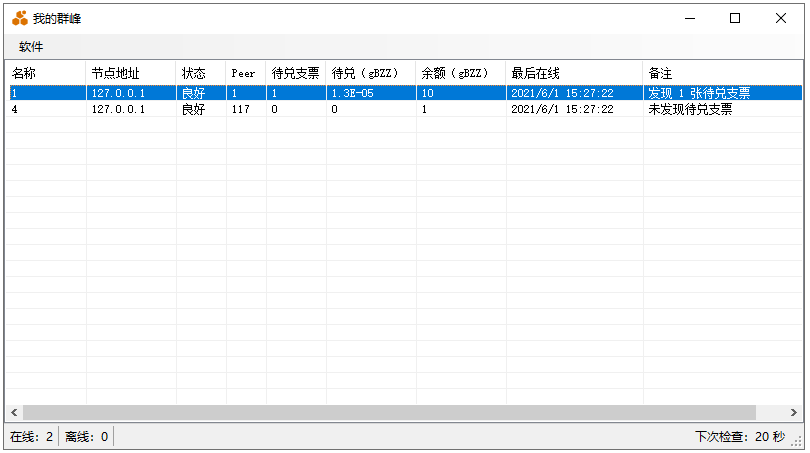Click the 在线: 2 status indicator
The width and height of the screenshot is (810, 453).
(31, 437)
